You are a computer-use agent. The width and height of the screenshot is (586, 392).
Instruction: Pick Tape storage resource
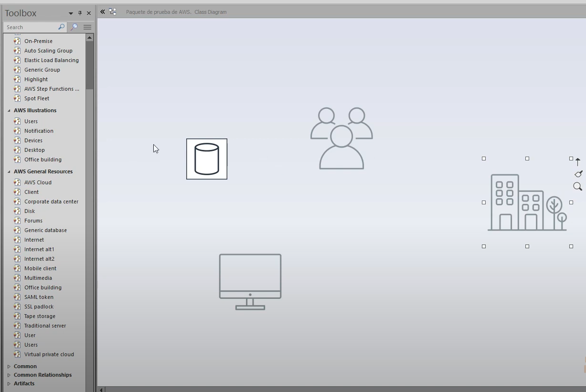tap(40, 316)
